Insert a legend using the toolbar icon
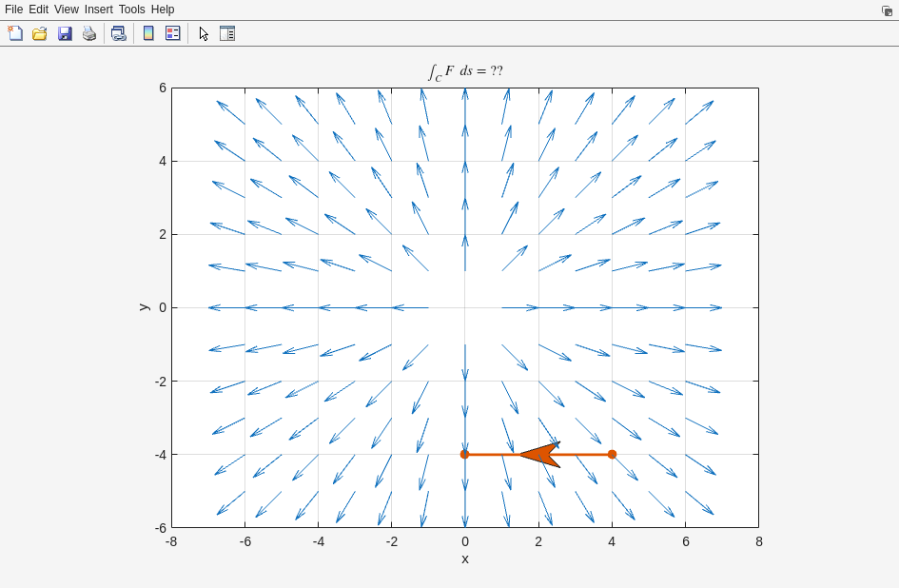 click(x=172, y=33)
